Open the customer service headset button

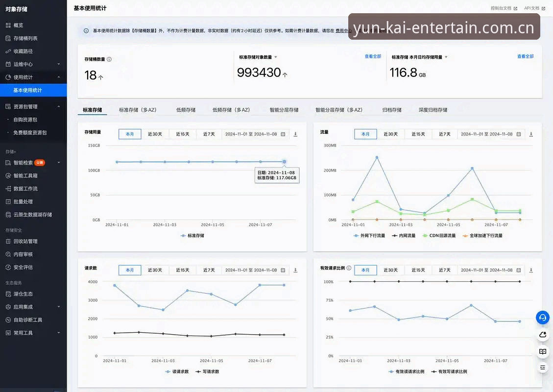(x=543, y=318)
